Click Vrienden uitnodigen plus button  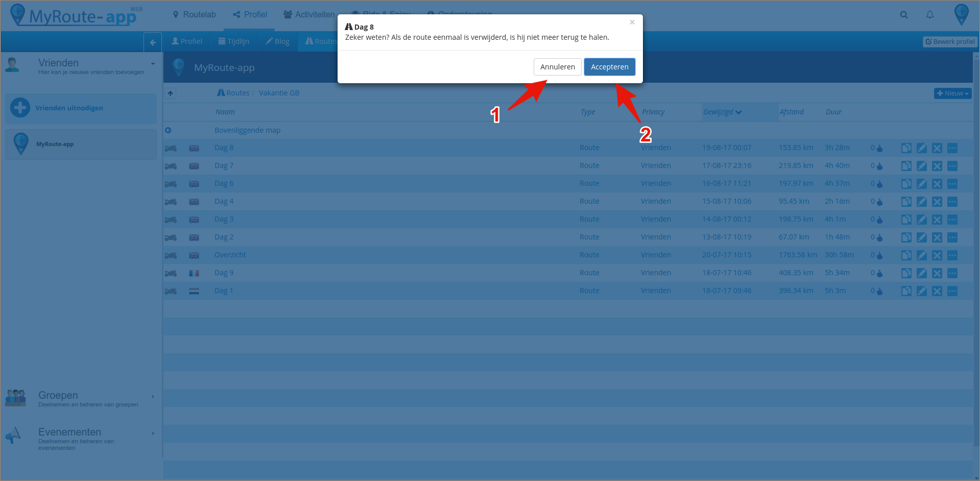click(x=20, y=108)
